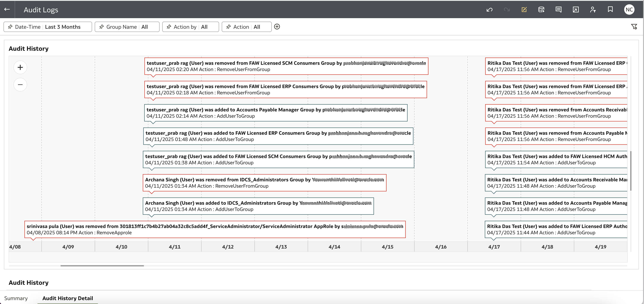Refresh the data source

(541, 9)
